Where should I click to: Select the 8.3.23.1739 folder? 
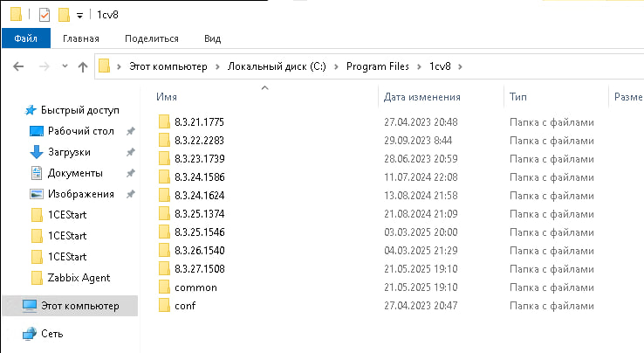coord(199,158)
